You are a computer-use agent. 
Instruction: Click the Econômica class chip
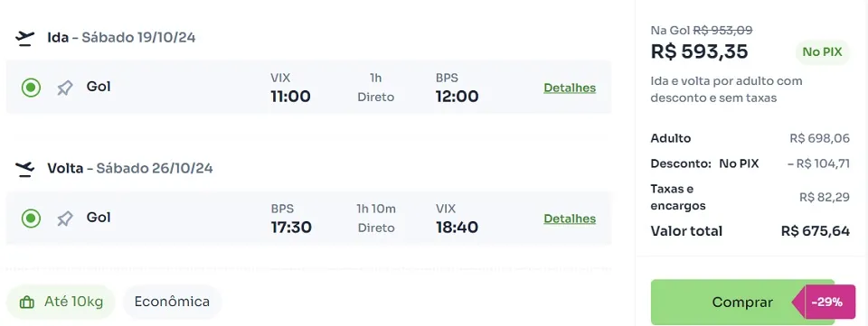pyautogui.click(x=172, y=303)
